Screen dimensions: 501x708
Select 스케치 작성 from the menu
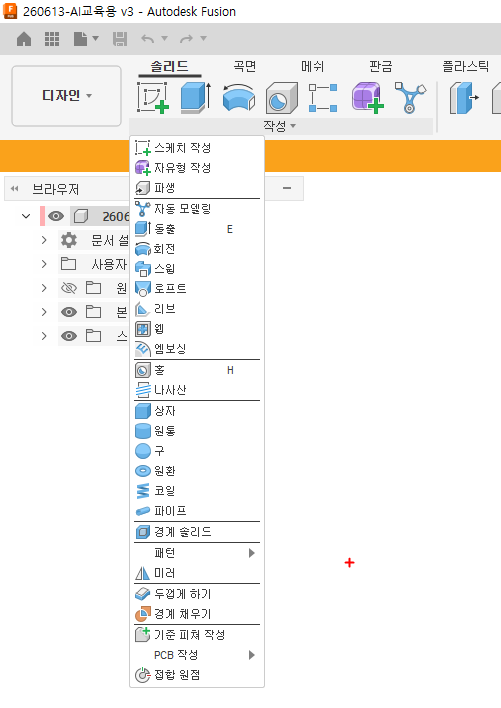point(197,148)
